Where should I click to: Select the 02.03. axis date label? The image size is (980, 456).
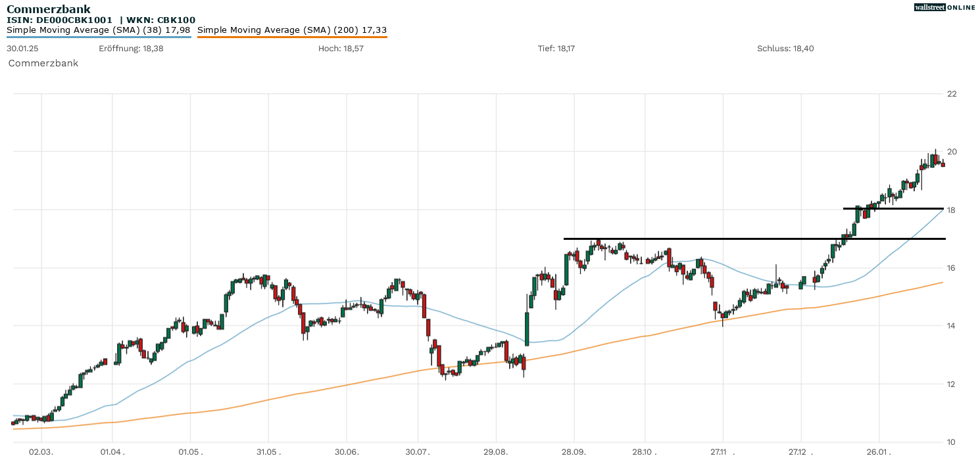(x=41, y=451)
